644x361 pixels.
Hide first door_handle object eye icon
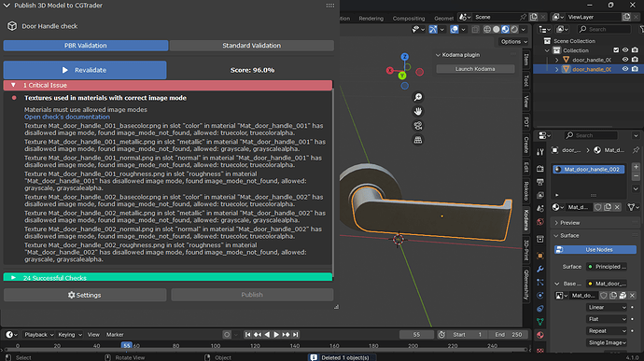click(x=625, y=60)
